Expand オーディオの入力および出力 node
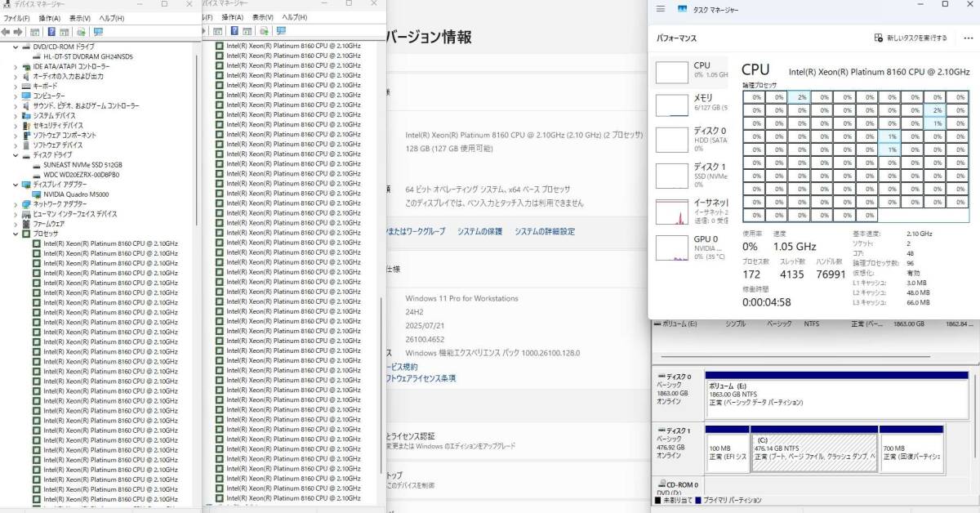This screenshot has height=513, width=980. click(x=16, y=76)
